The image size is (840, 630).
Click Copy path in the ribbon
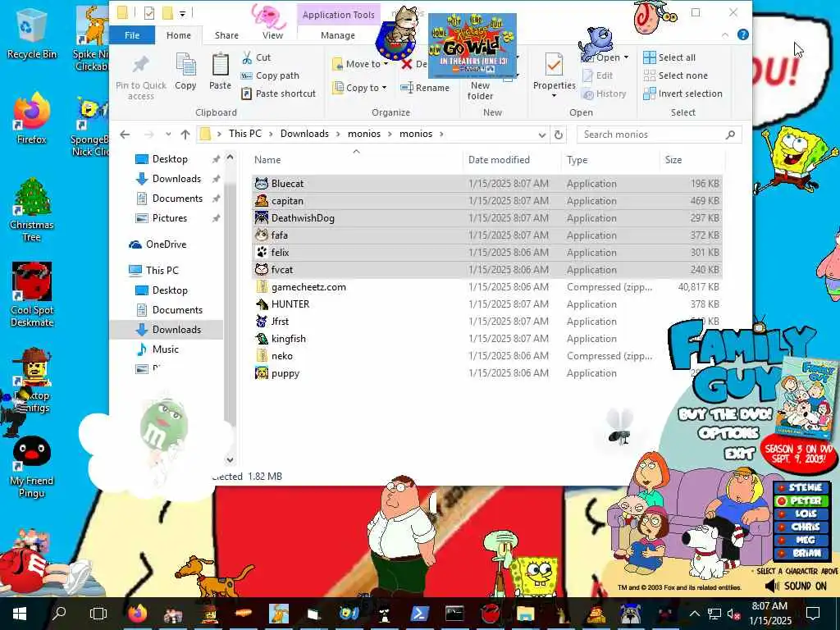coord(271,75)
